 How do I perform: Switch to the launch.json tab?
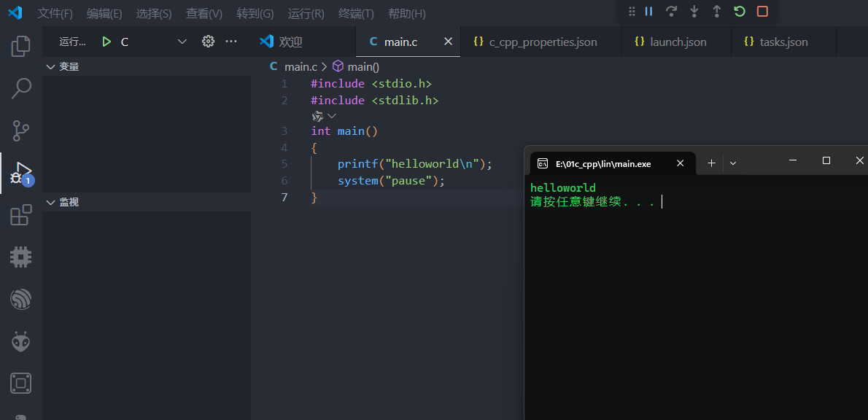pyautogui.click(x=678, y=42)
